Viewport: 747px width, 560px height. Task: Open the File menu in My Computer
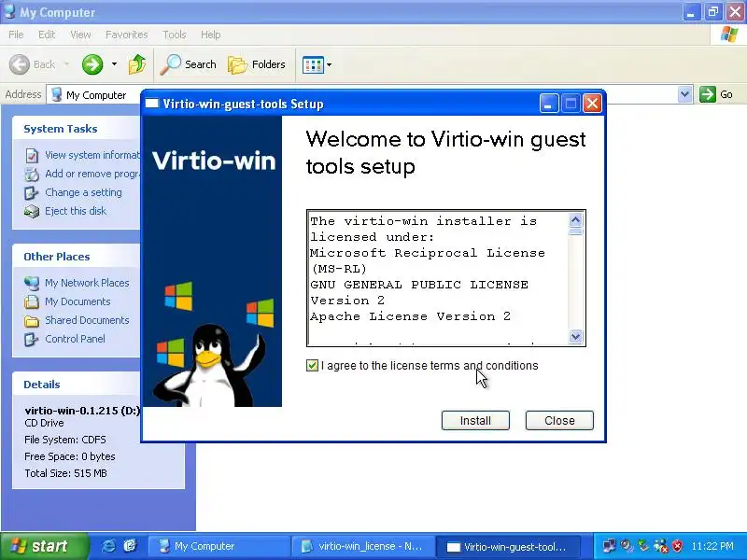click(16, 35)
